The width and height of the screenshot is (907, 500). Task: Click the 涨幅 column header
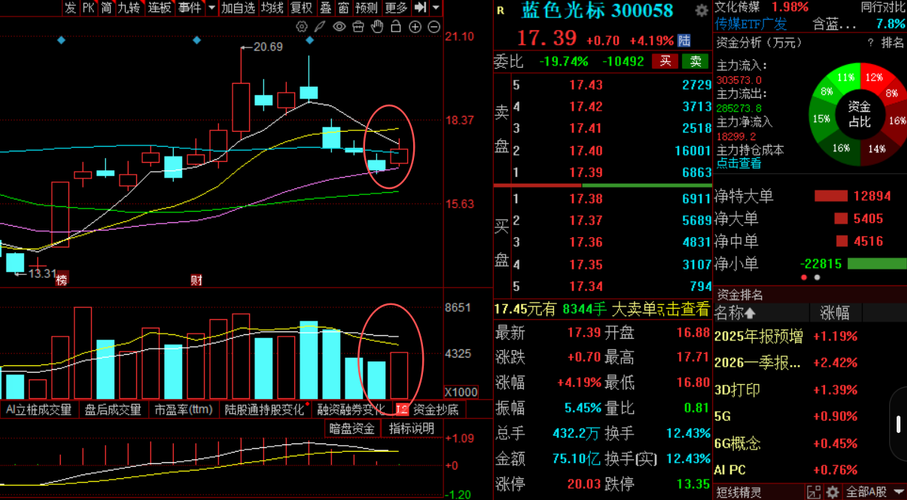[835, 314]
